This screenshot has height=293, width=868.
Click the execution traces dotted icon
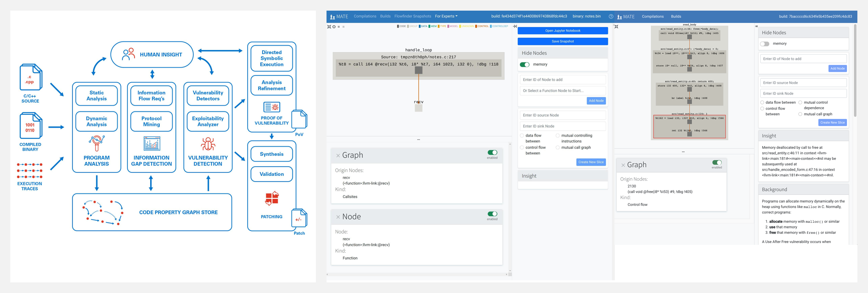point(30,170)
